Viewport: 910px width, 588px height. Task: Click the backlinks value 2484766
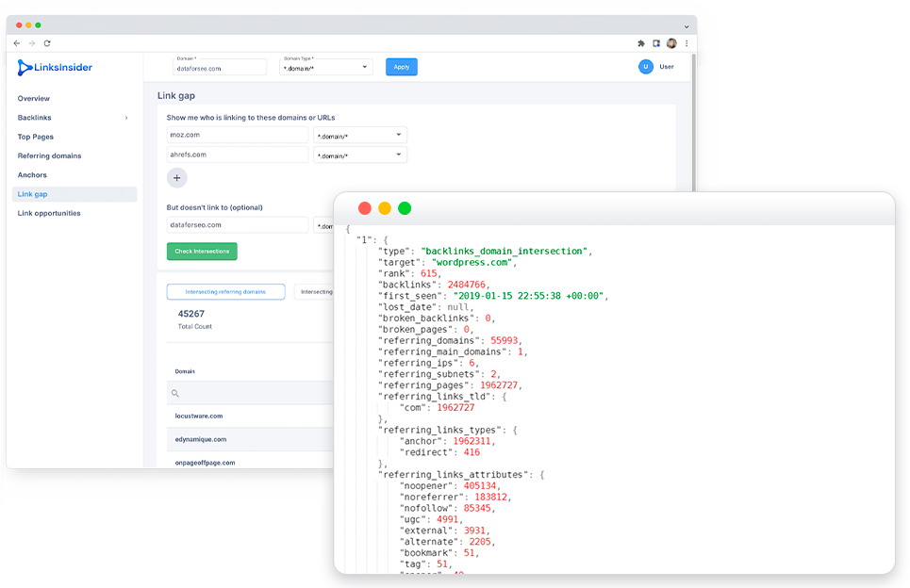(467, 285)
